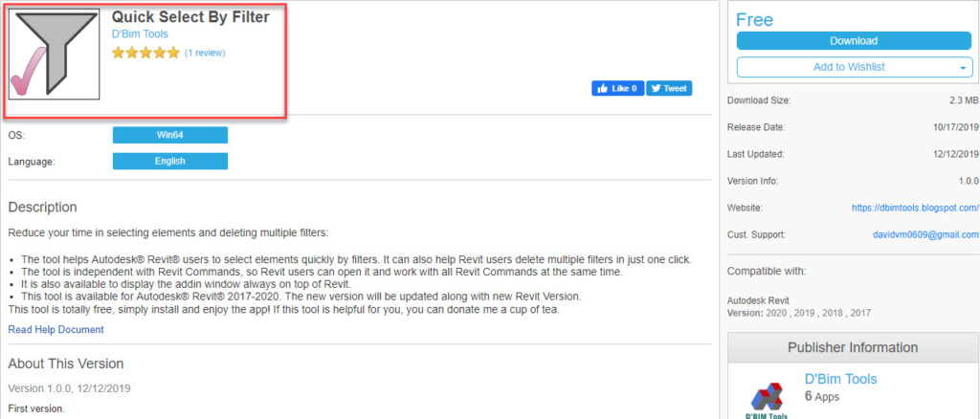Click the 10/17/2019 release date value

[955, 127]
